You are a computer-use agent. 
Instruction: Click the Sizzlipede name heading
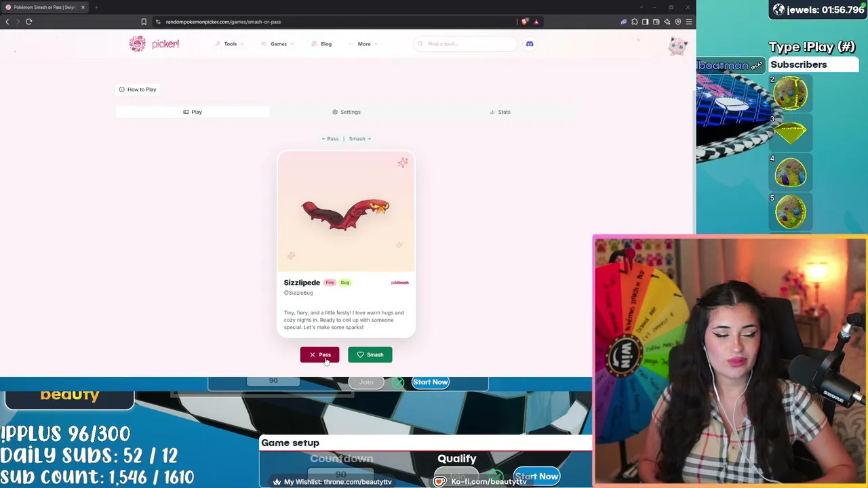pyautogui.click(x=302, y=283)
